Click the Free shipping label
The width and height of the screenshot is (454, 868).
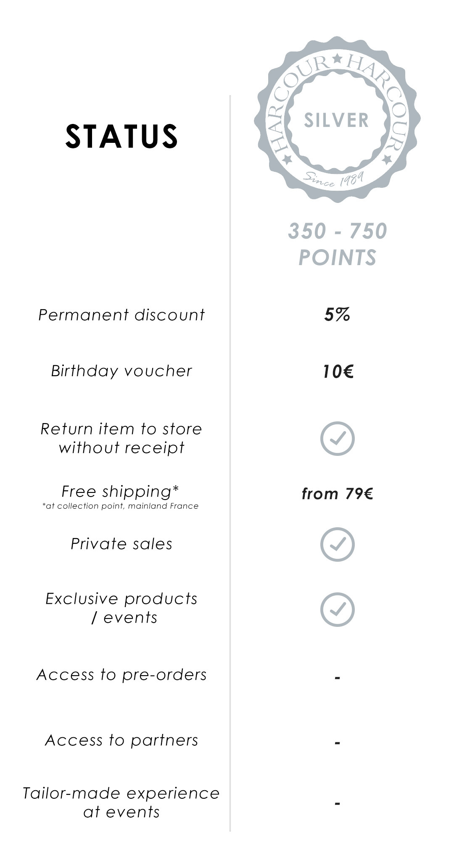120,491
